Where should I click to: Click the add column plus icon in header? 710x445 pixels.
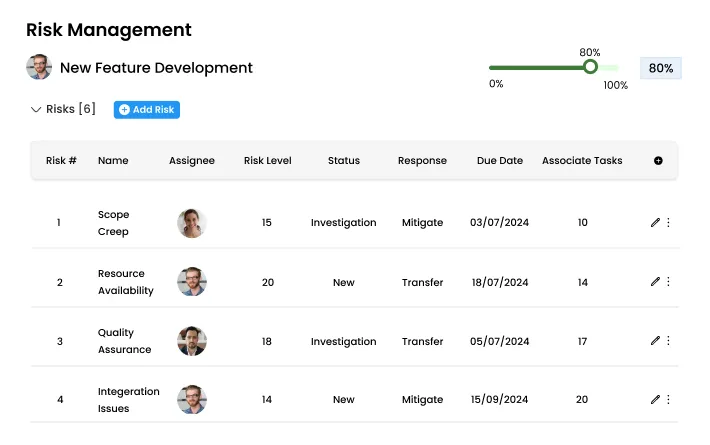(658, 160)
